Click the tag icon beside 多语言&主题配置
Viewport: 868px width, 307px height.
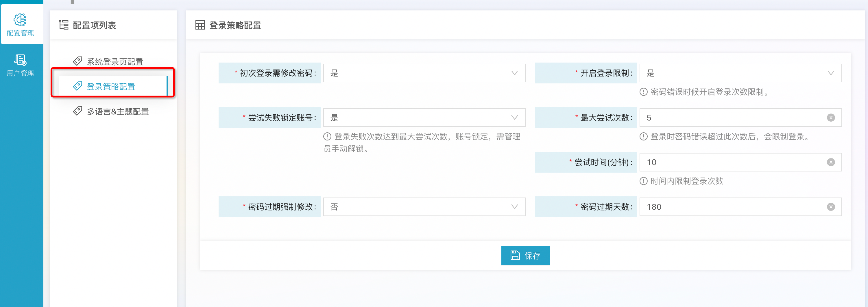coord(77,111)
